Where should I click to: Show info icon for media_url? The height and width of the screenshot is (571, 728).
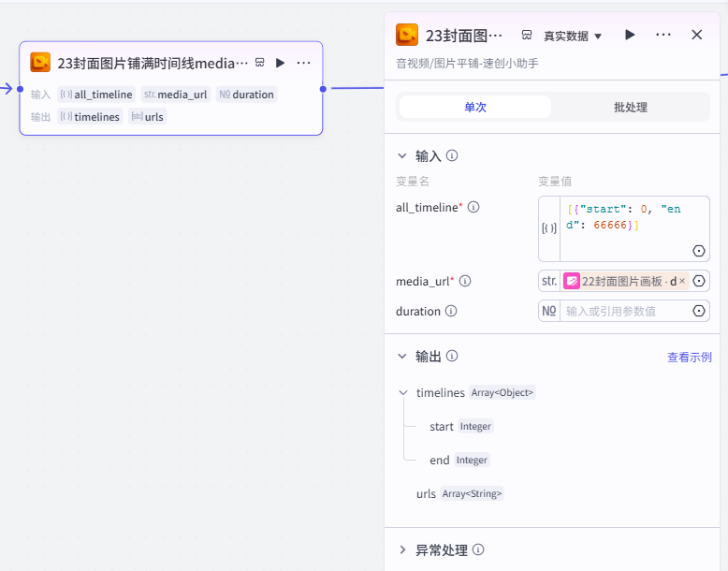click(465, 281)
